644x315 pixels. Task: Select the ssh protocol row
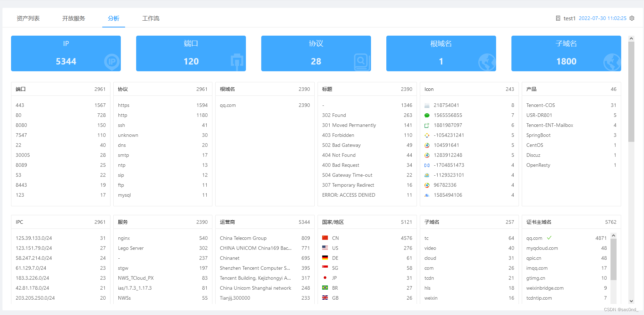[163, 125]
